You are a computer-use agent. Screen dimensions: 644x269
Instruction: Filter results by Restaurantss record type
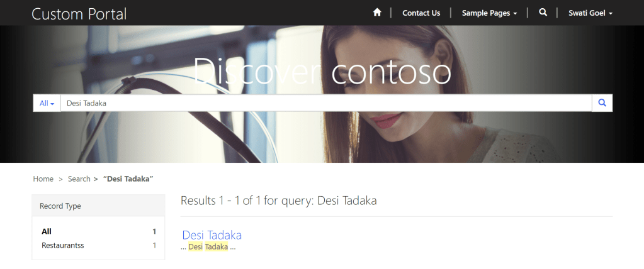[x=63, y=246]
